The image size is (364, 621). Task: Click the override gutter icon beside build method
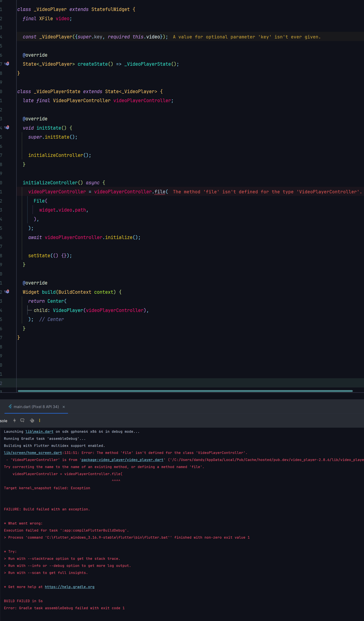pyautogui.click(x=7, y=292)
